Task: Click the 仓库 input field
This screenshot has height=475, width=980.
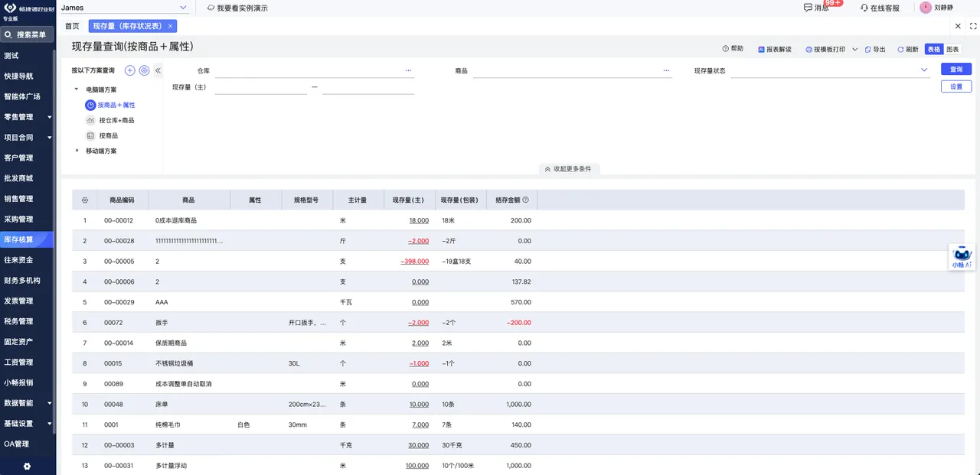Action: pyautogui.click(x=309, y=70)
